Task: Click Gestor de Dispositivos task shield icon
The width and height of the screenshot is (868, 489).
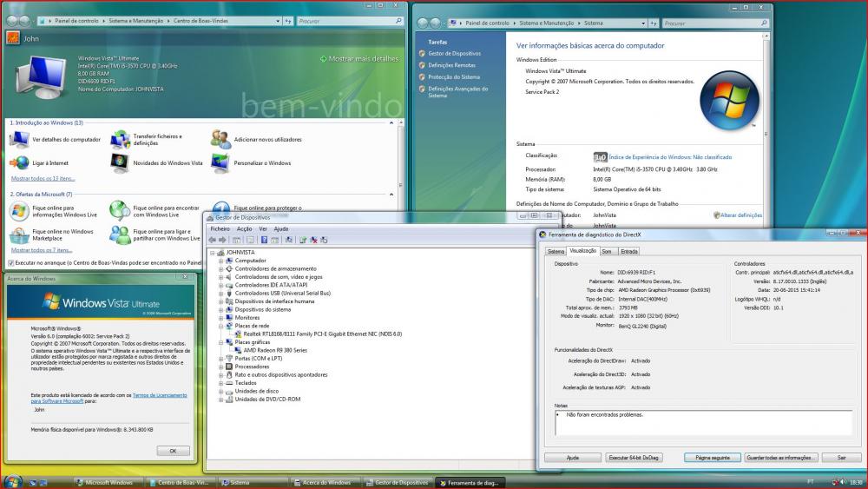Action: click(x=422, y=54)
